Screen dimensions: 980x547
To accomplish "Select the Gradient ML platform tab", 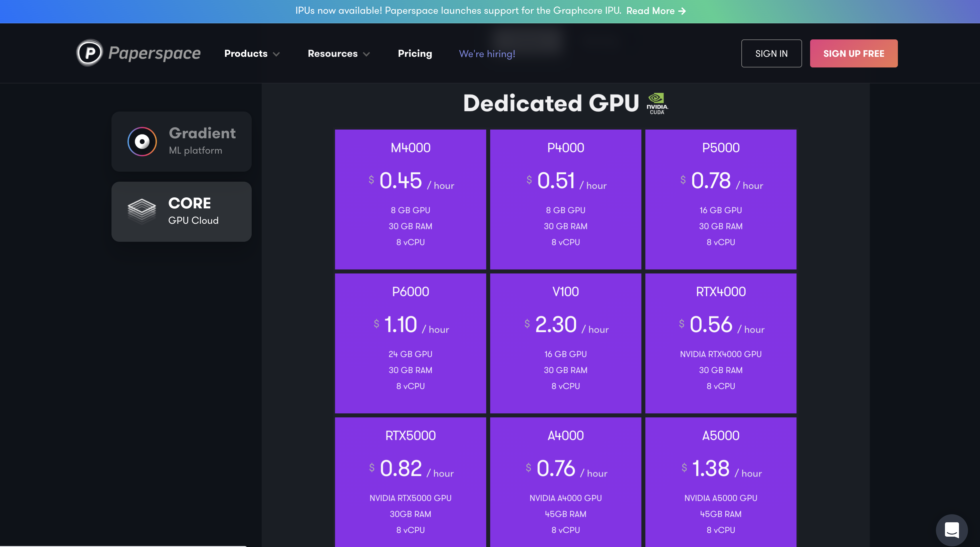I will click(181, 141).
